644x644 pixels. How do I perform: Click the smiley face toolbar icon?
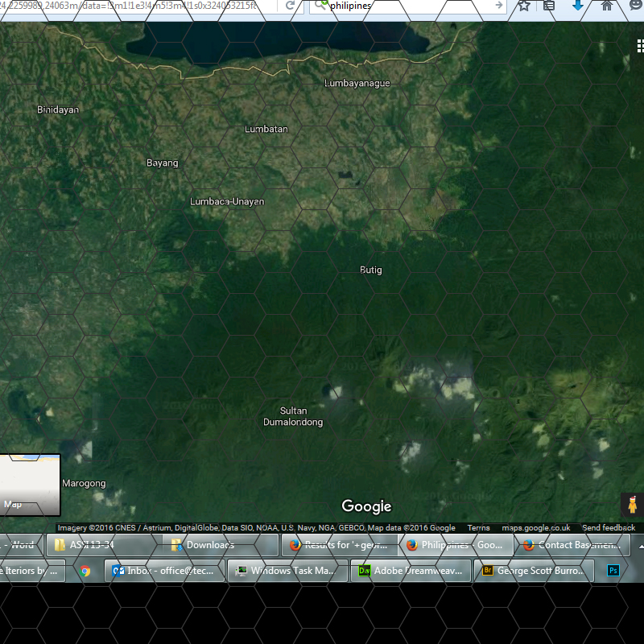(636, 5)
